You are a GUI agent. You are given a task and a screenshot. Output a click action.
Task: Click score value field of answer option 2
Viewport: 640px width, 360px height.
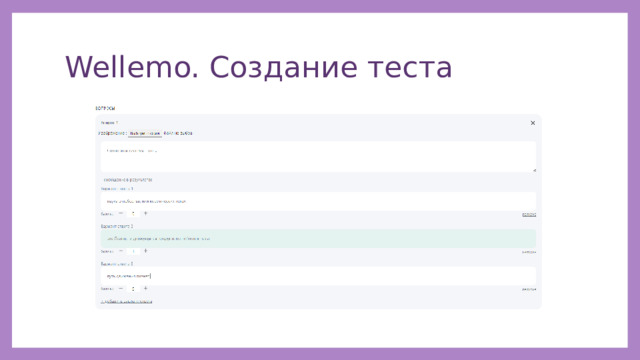click(133, 251)
